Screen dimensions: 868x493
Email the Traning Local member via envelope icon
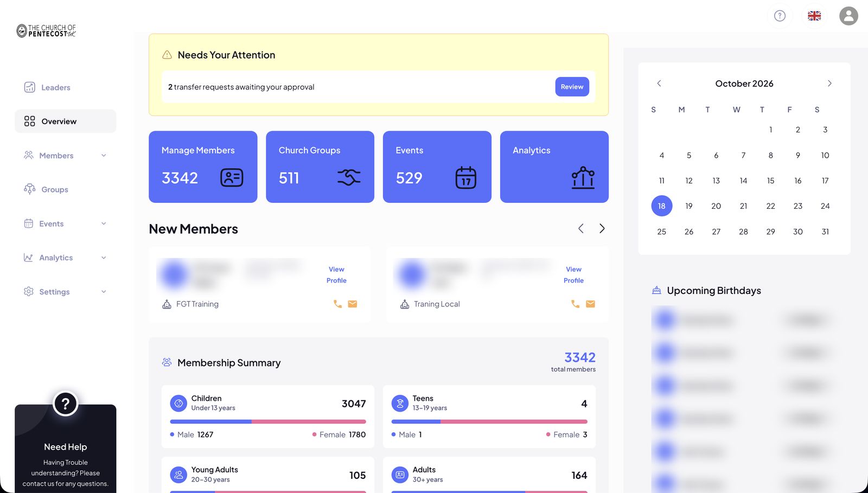pyautogui.click(x=590, y=304)
